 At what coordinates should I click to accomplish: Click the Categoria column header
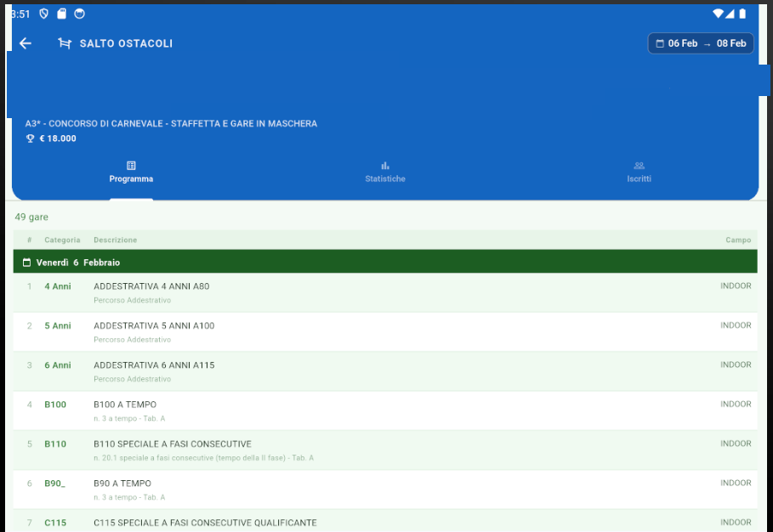(x=62, y=240)
